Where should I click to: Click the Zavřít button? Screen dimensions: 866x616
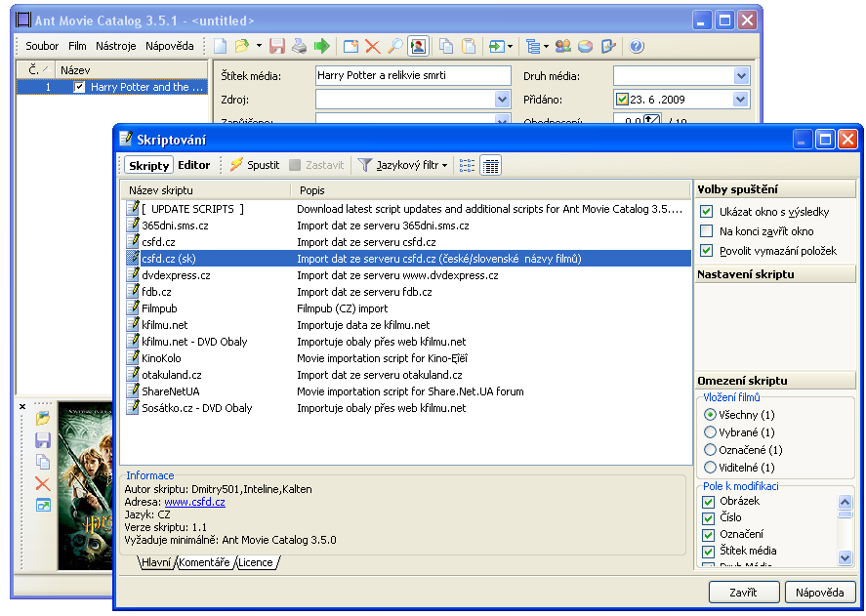742,593
